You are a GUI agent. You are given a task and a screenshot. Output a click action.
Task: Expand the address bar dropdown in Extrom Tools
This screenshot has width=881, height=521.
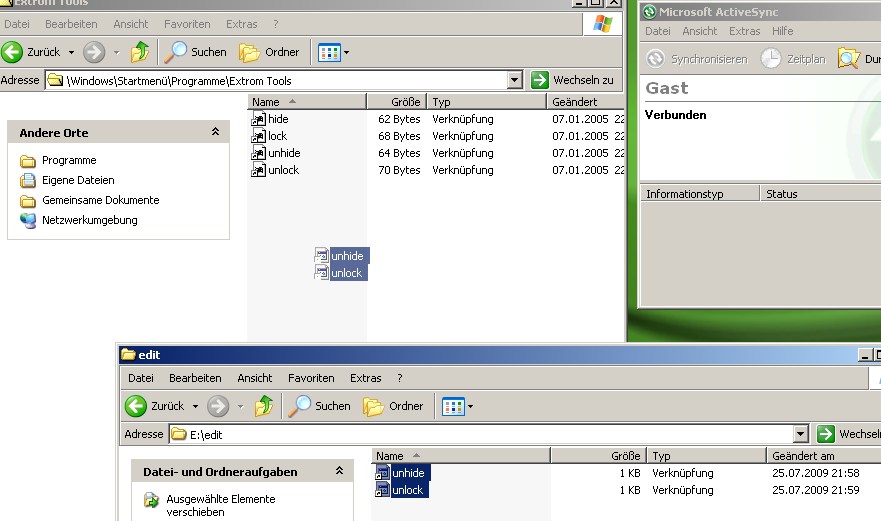(514, 80)
